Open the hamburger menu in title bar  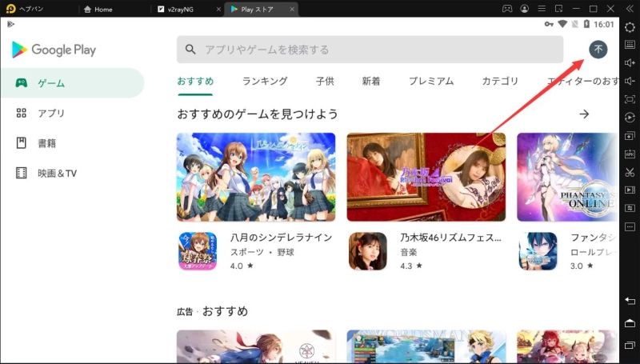[543, 9]
